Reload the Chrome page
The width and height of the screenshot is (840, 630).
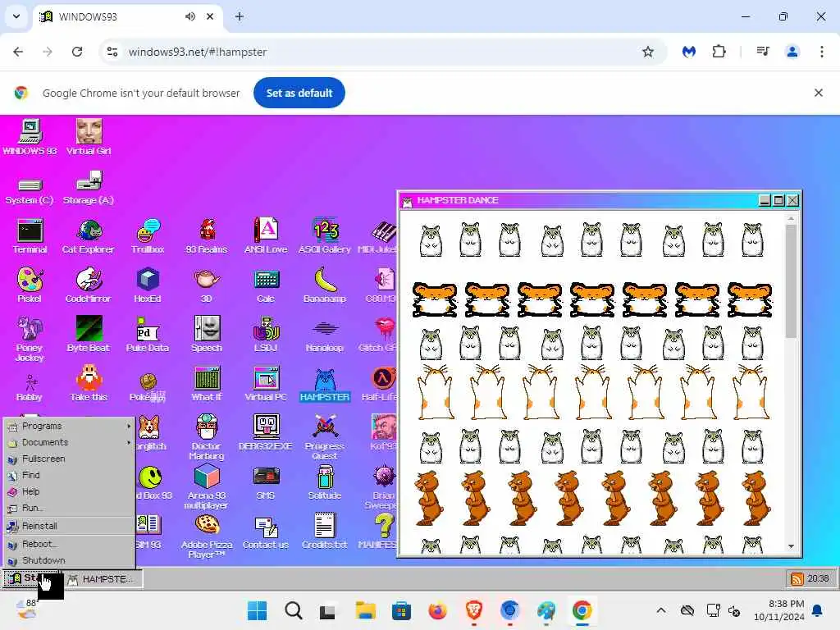(77, 52)
